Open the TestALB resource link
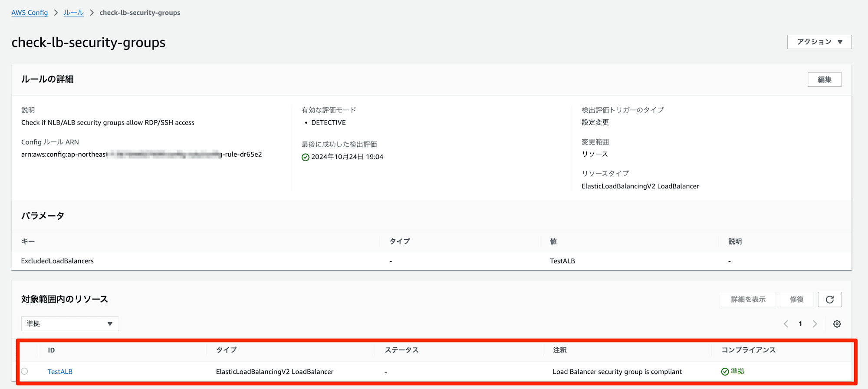Image resolution: width=868 pixels, height=389 pixels. click(x=60, y=372)
